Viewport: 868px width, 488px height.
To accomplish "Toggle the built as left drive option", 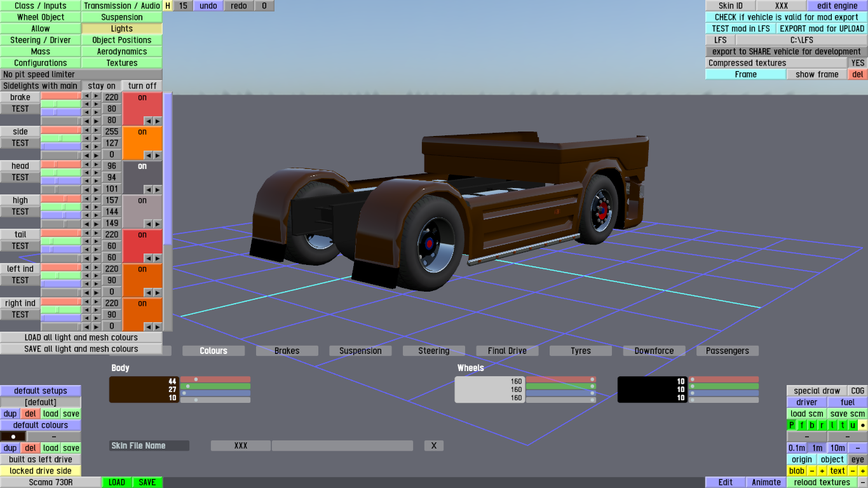I will [41, 459].
